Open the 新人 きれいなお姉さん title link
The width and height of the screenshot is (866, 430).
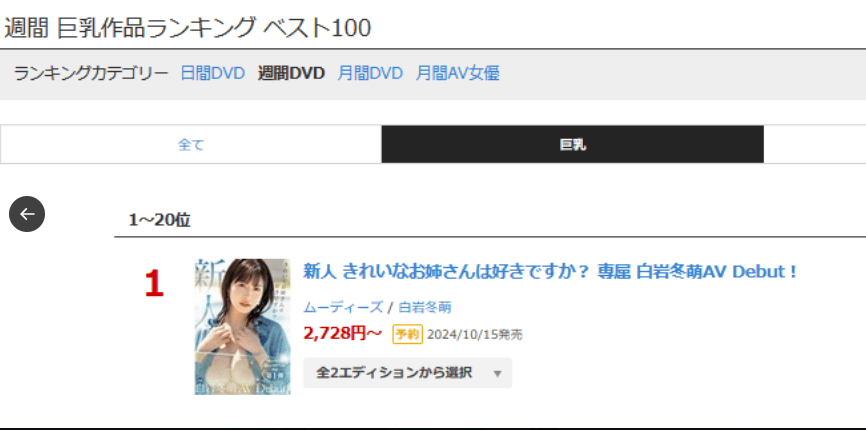tap(550, 272)
